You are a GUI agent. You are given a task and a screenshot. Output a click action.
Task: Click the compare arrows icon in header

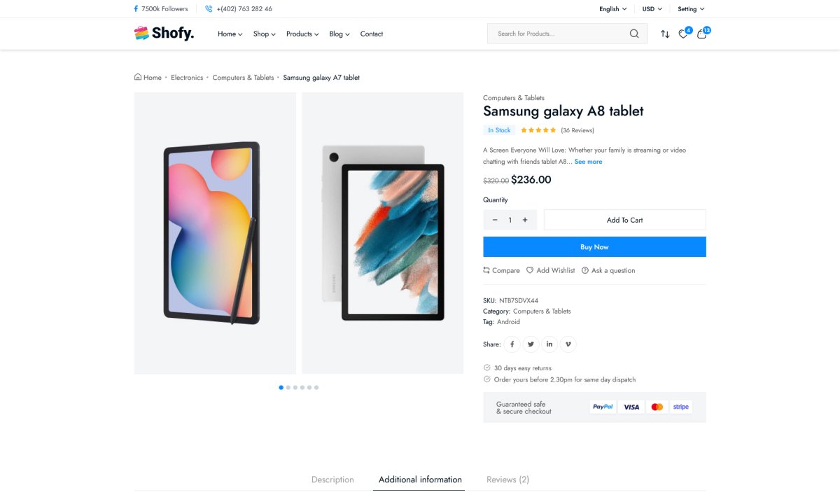click(665, 34)
